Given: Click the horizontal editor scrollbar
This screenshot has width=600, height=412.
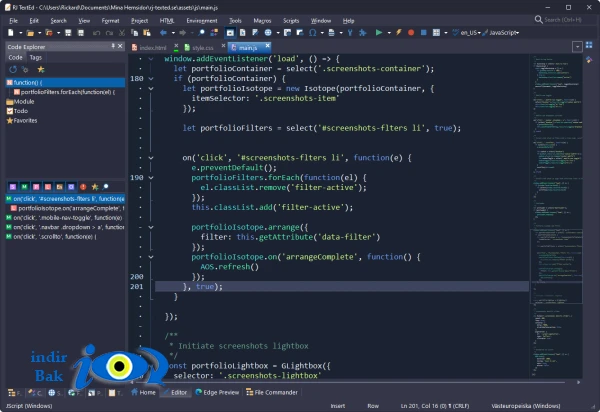Looking at the screenshot, I should click(355, 382).
